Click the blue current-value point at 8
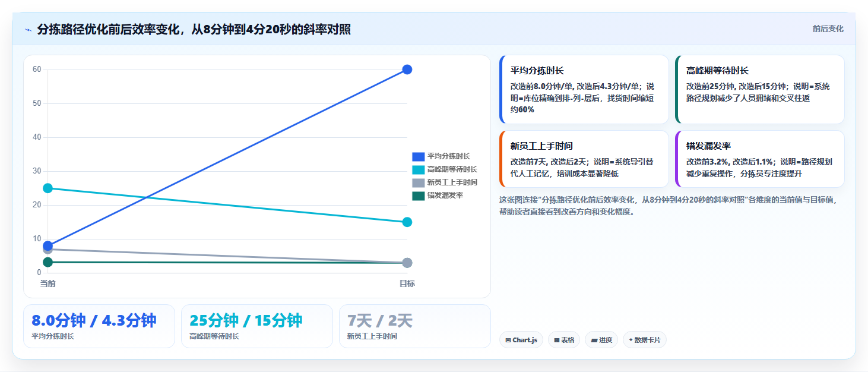Screen dimensions: 868x372 48,245
